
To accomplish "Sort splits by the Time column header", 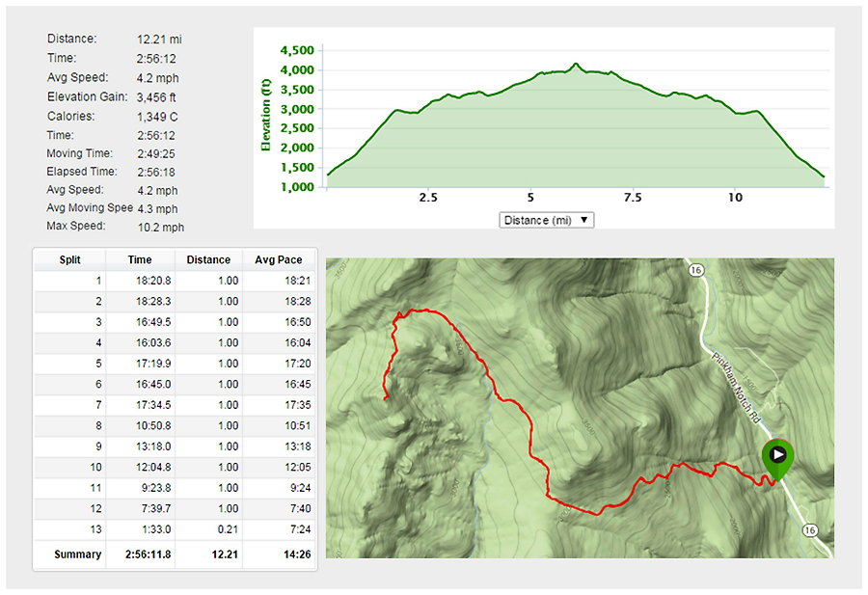I will point(139,259).
